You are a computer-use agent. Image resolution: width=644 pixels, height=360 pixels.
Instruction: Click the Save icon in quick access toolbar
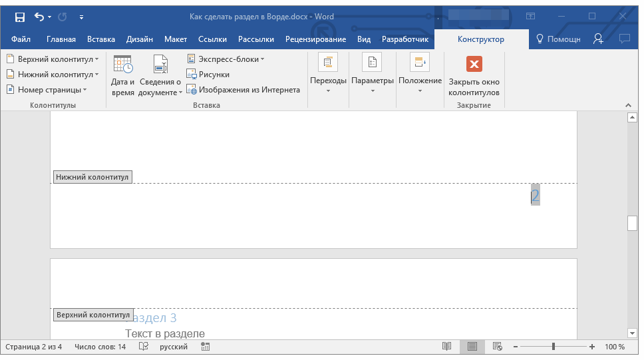20,17
